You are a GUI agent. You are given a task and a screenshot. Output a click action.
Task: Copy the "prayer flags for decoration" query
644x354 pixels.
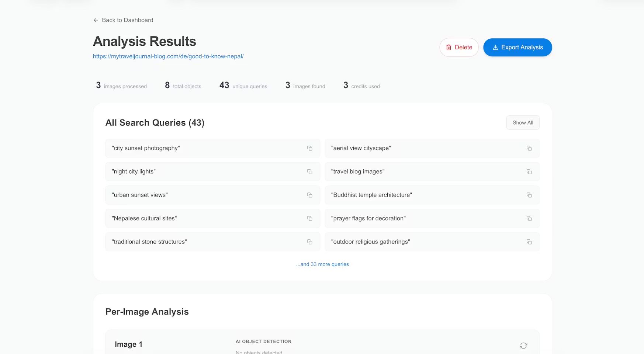[529, 219]
